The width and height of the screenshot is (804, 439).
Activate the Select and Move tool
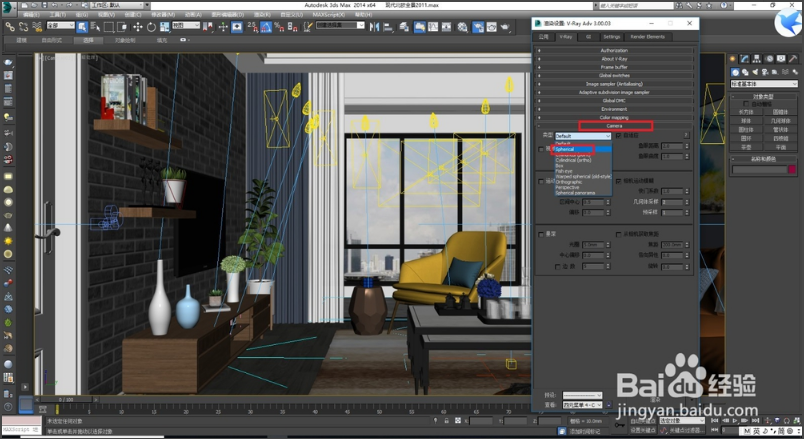click(x=137, y=27)
